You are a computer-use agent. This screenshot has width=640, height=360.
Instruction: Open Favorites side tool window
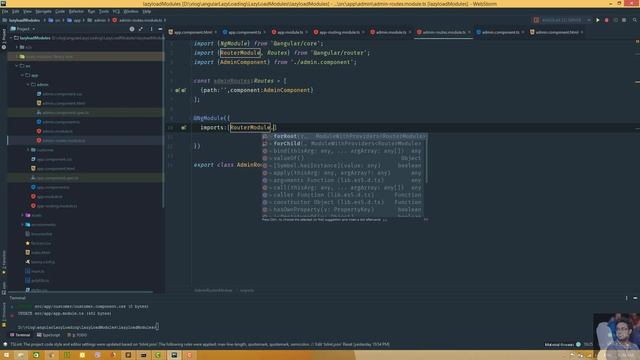pos(4,262)
